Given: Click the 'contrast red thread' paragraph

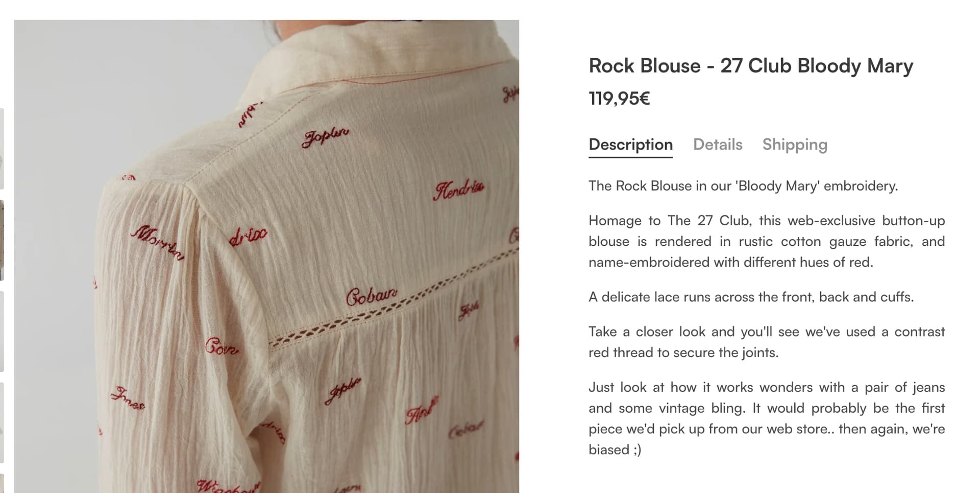Looking at the screenshot, I should coord(767,342).
